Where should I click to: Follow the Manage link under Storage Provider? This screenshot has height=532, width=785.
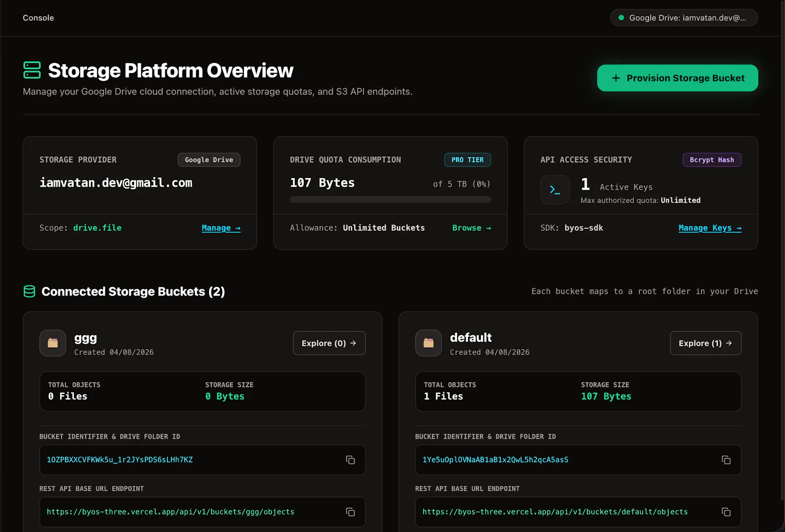tap(221, 228)
